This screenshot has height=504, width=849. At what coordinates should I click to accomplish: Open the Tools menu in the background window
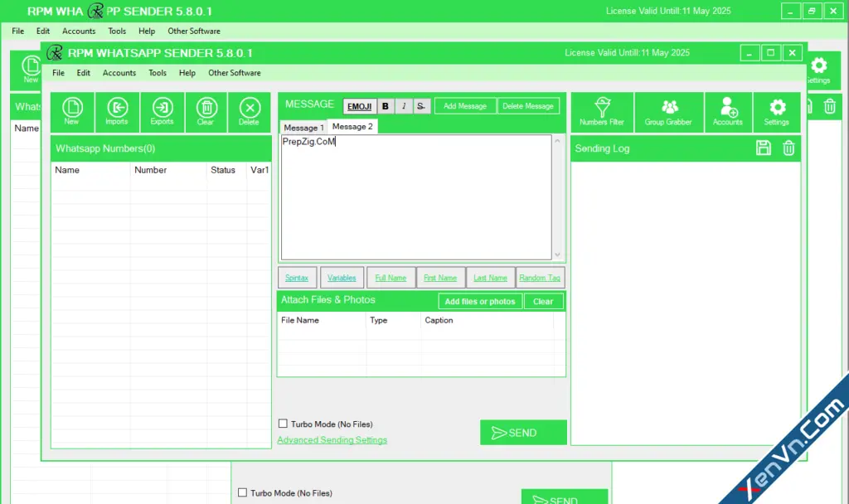coord(117,31)
